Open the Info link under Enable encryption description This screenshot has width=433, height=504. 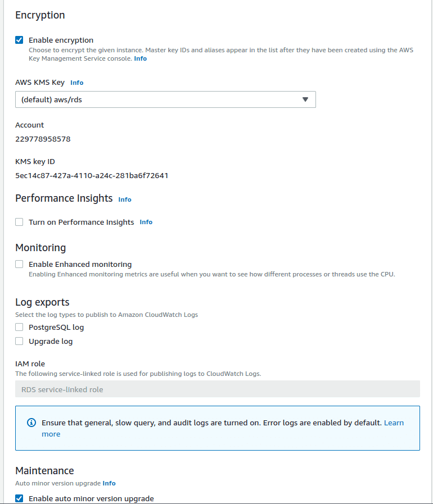pos(140,58)
